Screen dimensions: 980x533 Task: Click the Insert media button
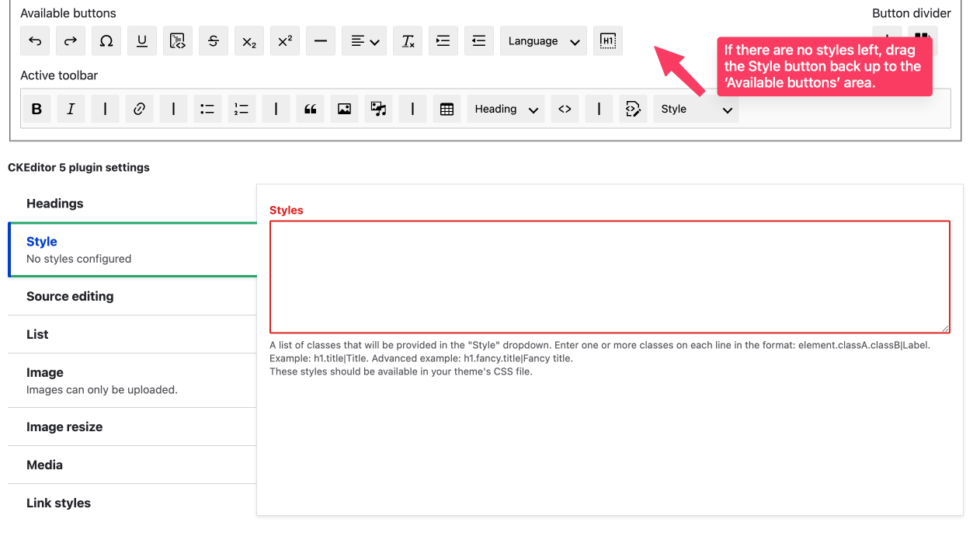coord(378,110)
